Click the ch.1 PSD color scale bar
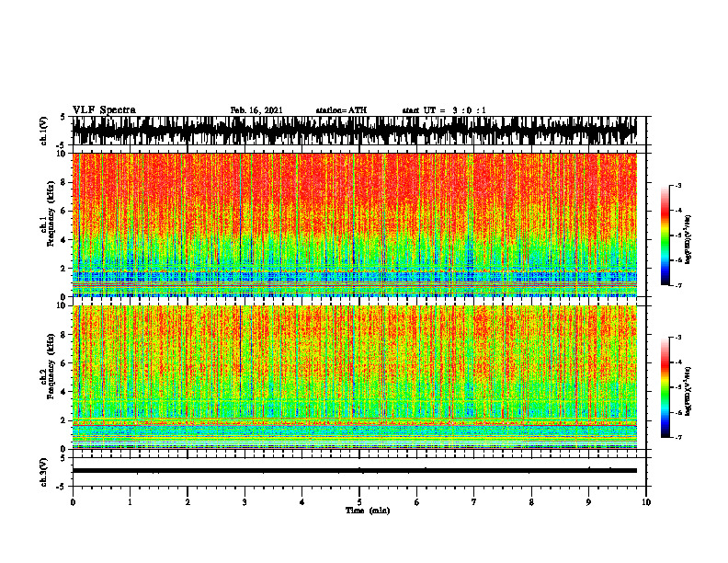The height and width of the screenshot is (563, 728). click(665, 236)
